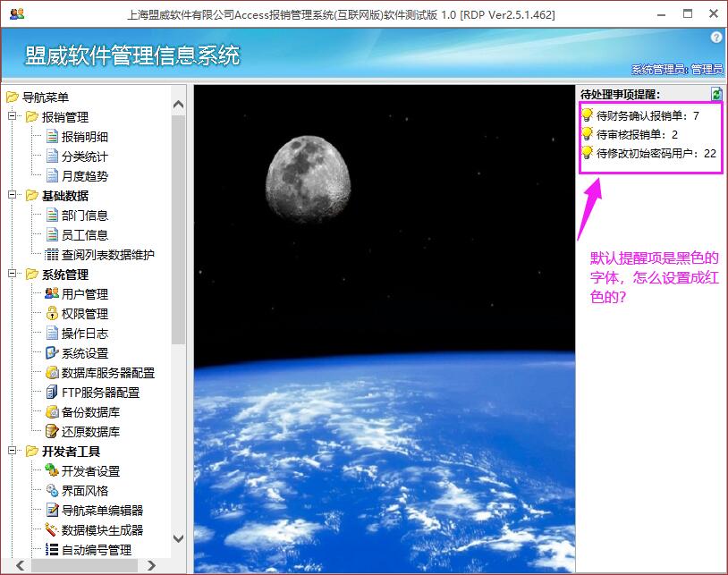Click the light bulb beside 待审核报销单
The width and height of the screenshot is (728, 575).
coord(588,133)
